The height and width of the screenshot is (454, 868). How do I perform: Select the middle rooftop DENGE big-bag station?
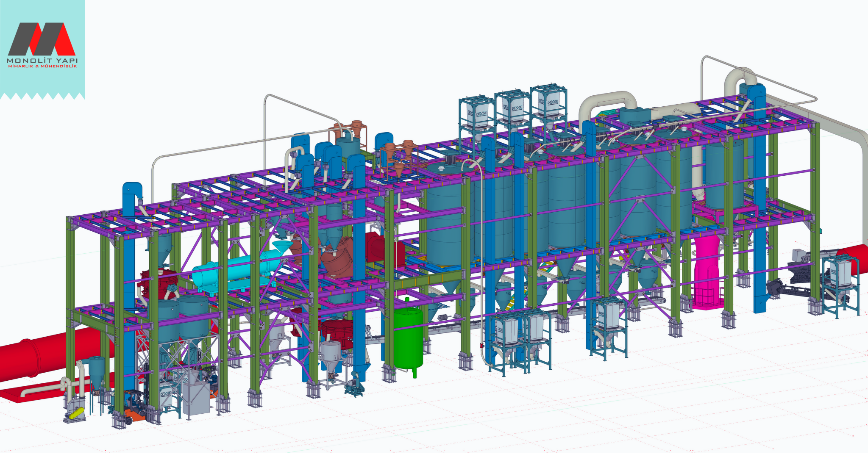(x=512, y=108)
